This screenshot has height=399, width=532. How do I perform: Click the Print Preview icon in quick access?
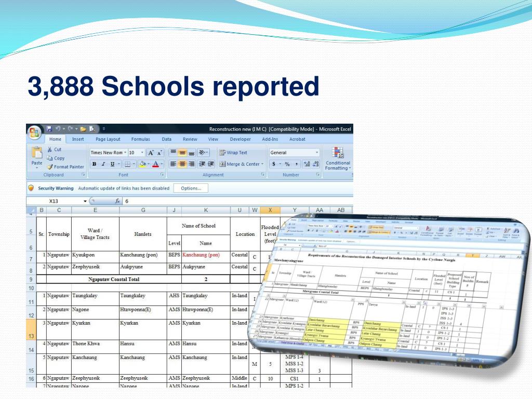point(92,129)
